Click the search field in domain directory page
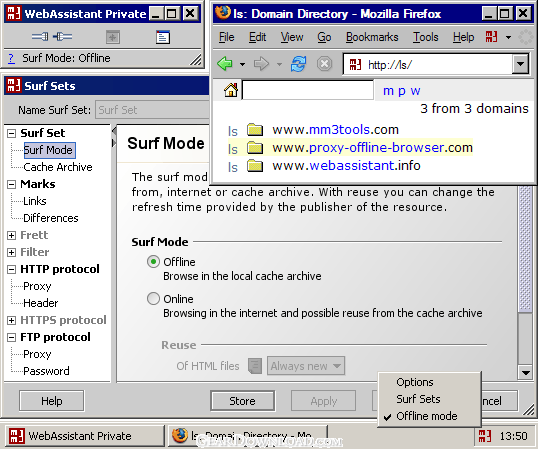The width and height of the screenshot is (538, 449). (x=308, y=90)
